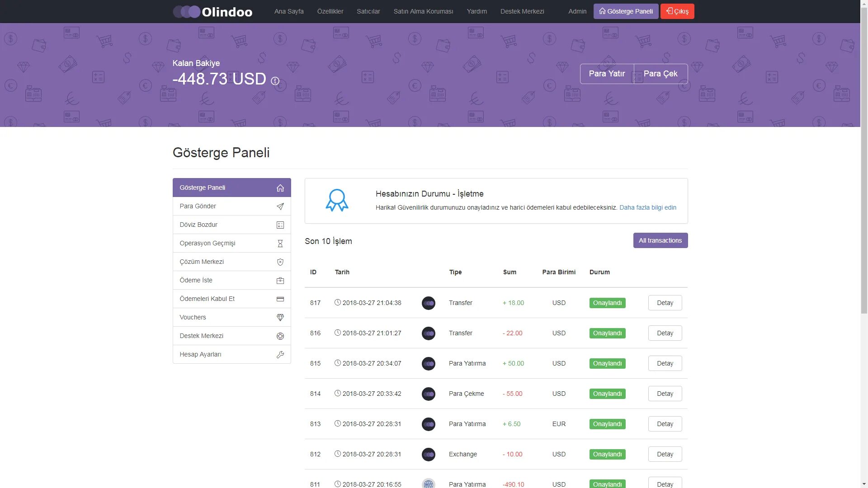Click the wrench icon for Hesap Ayarları
The height and width of the screenshot is (488, 868).
[280, 355]
